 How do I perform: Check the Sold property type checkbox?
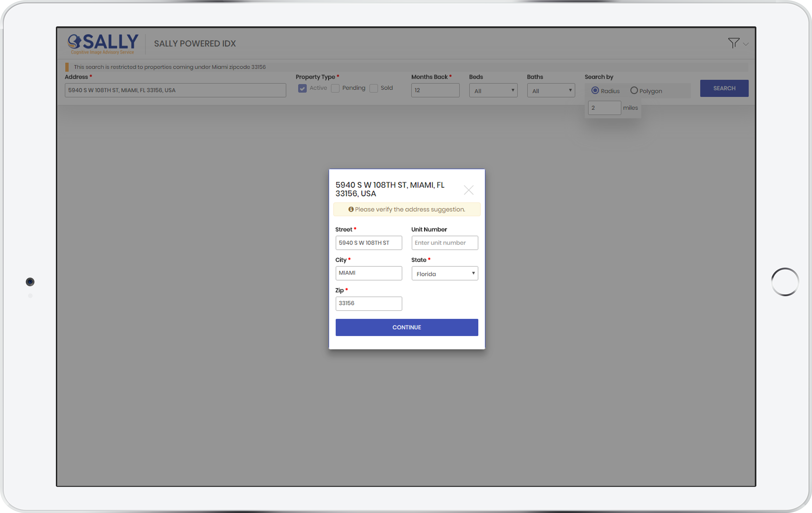[374, 88]
